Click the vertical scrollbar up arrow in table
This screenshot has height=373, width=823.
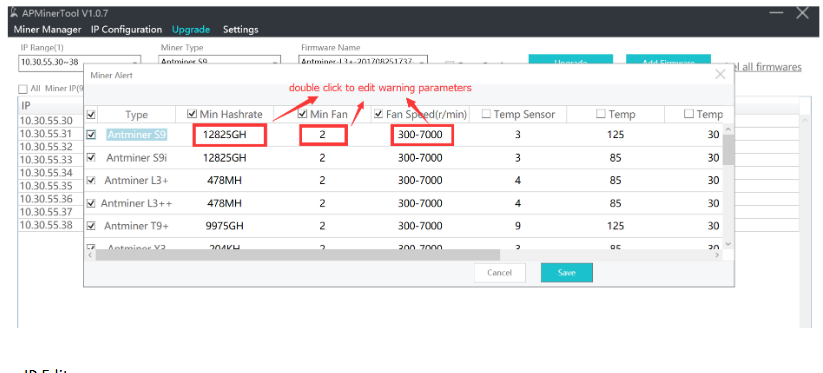coord(728,129)
